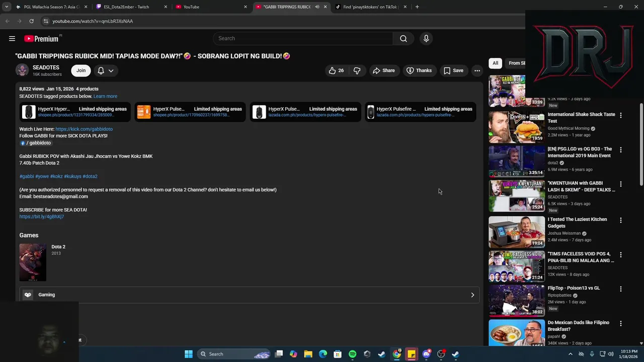644x362 pixels.
Task: Switch to PGL Wallachia Season 7 tab
Action: click(50, 7)
